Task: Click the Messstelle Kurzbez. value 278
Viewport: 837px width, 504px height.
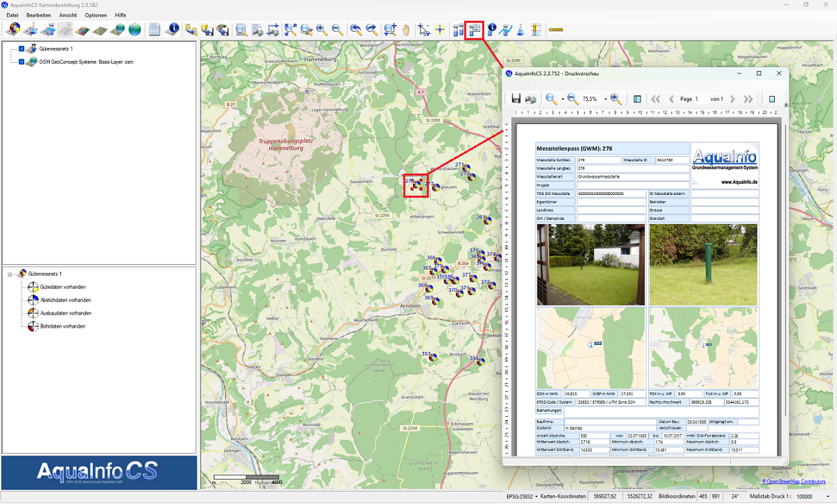Action: pos(598,160)
